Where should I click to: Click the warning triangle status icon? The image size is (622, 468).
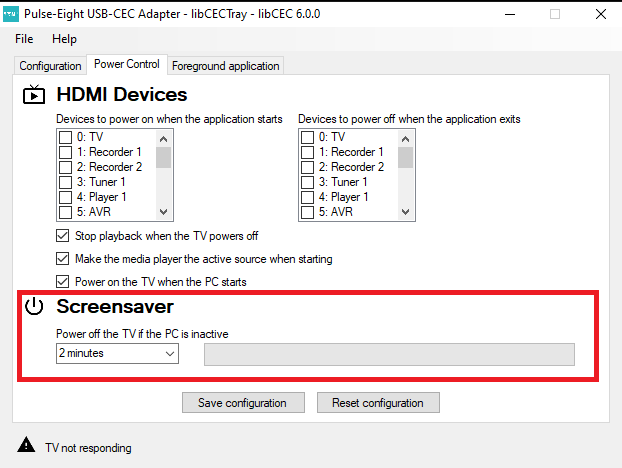click(x=26, y=446)
